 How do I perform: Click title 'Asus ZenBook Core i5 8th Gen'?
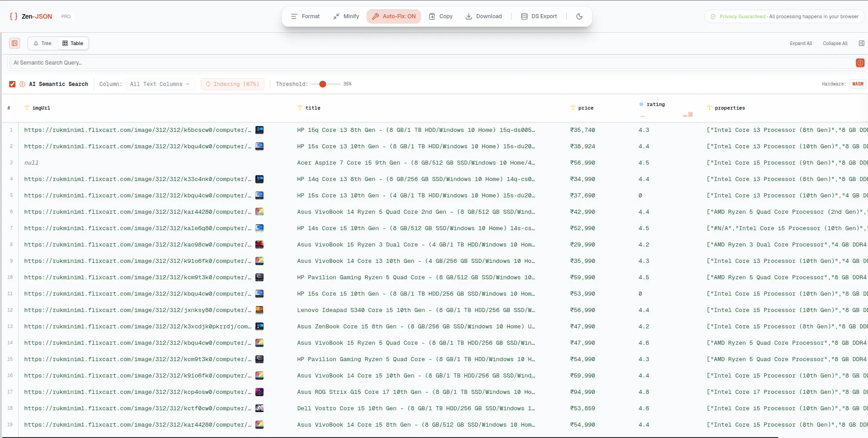tap(416, 327)
